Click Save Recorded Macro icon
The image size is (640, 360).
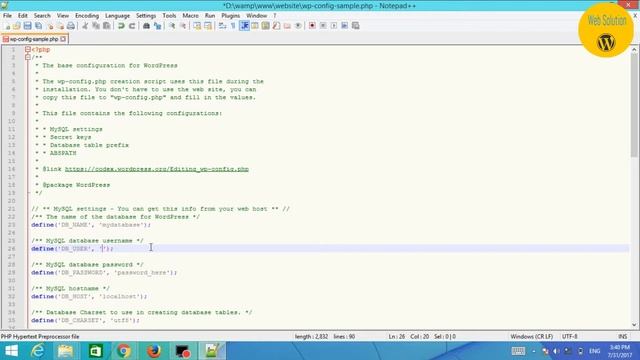pyautogui.click(x=356, y=26)
